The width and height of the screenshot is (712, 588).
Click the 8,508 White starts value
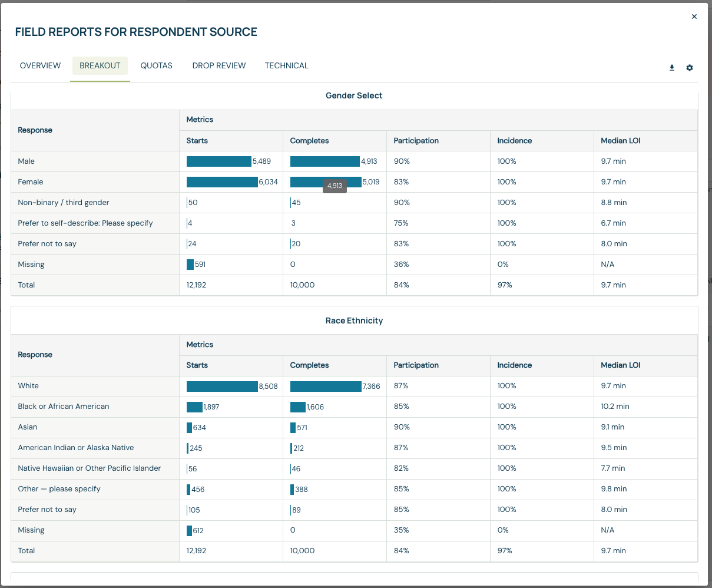pos(269,387)
